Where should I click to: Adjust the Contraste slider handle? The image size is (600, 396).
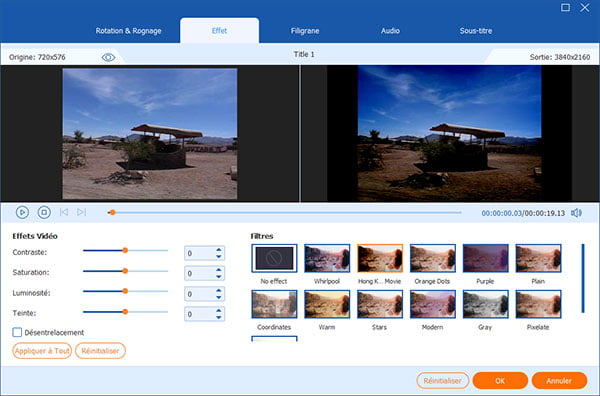pos(125,250)
